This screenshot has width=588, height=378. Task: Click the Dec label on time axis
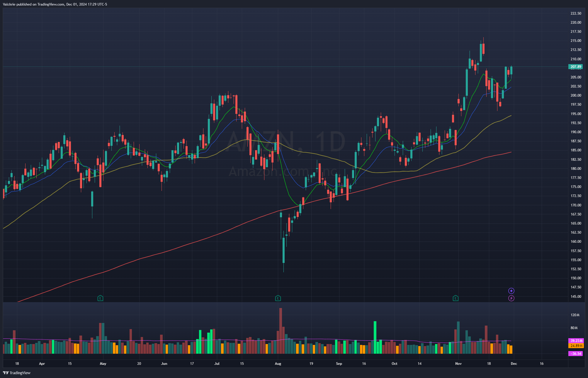click(514, 364)
